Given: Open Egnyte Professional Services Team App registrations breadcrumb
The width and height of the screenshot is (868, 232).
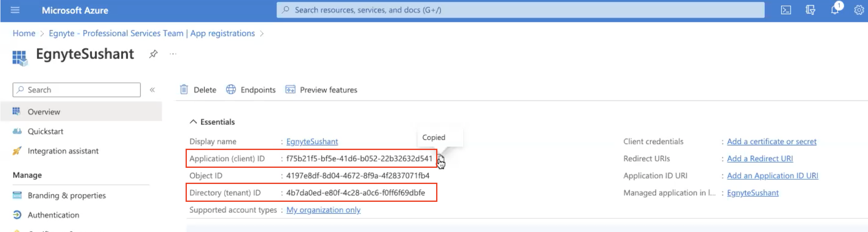Looking at the screenshot, I should [x=152, y=33].
